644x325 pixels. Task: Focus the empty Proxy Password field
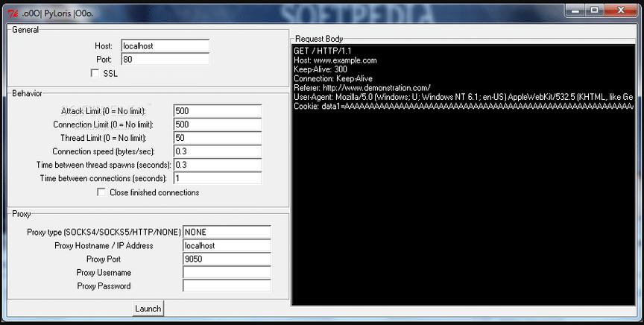(227, 286)
